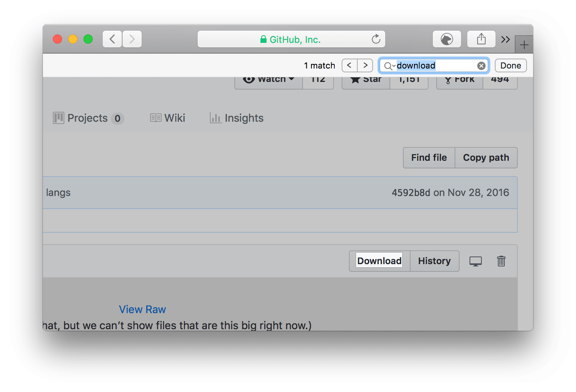The image size is (576, 392).
Task: Open the Wiki tab
Action: pyautogui.click(x=168, y=118)
